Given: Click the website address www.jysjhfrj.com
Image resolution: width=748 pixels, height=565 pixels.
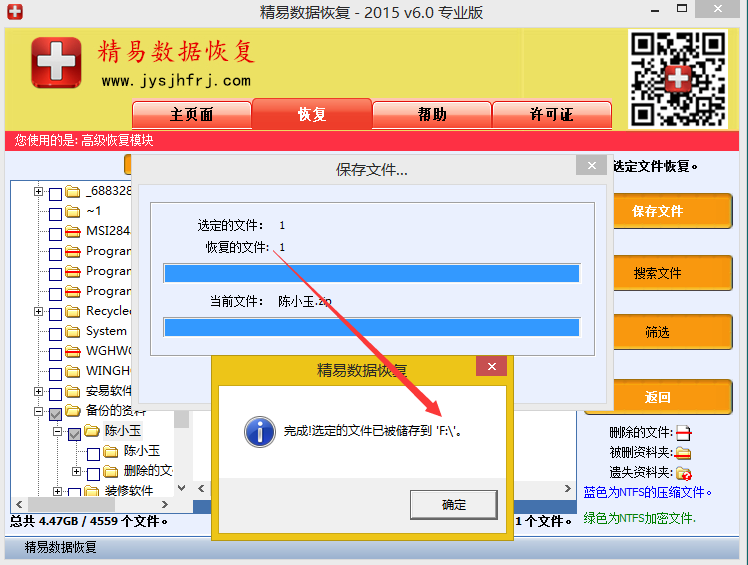Looking at the screenshot, I should (176, 81).
